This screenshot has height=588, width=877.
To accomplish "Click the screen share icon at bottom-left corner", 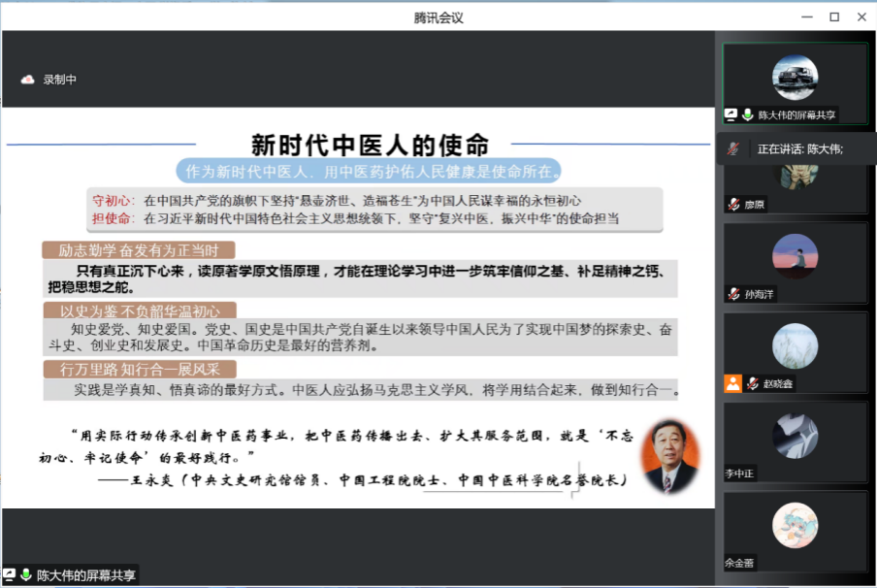I will pyautogui.click(x=10, y=575).
